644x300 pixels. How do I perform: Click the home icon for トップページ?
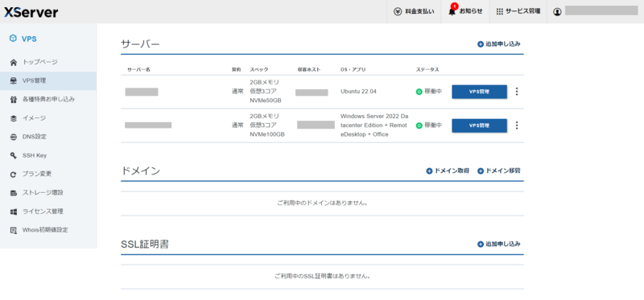coord(14,63)
